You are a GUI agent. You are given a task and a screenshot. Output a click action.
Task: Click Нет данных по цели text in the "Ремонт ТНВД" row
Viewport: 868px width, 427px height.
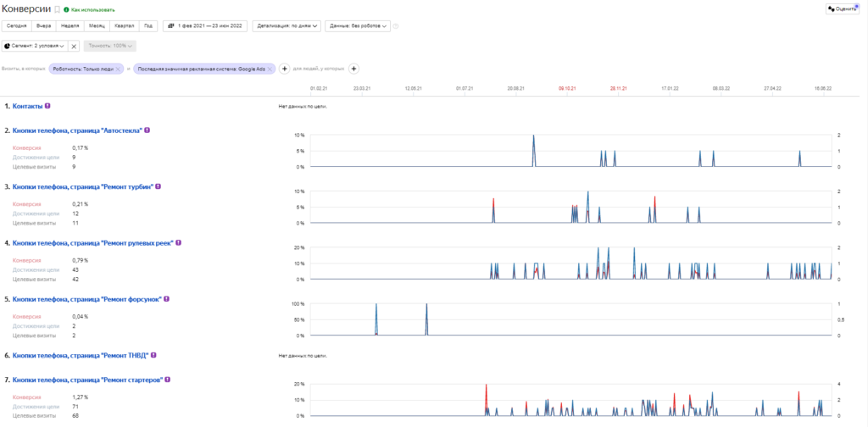click(303, 356)
